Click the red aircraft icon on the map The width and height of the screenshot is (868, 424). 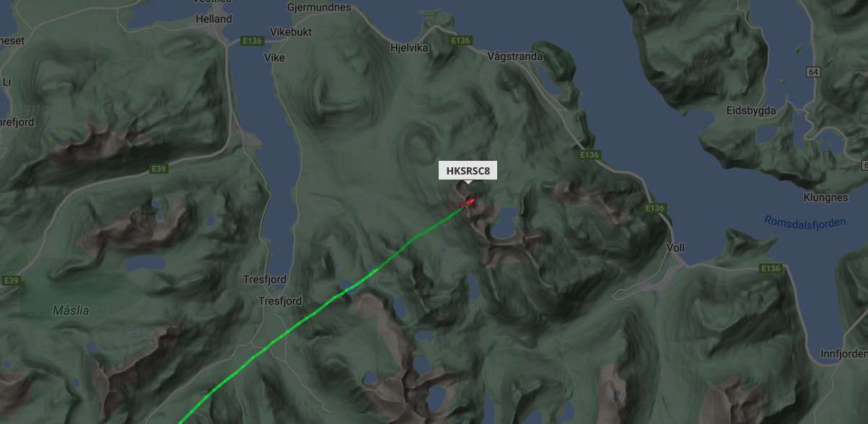point(468,203)
